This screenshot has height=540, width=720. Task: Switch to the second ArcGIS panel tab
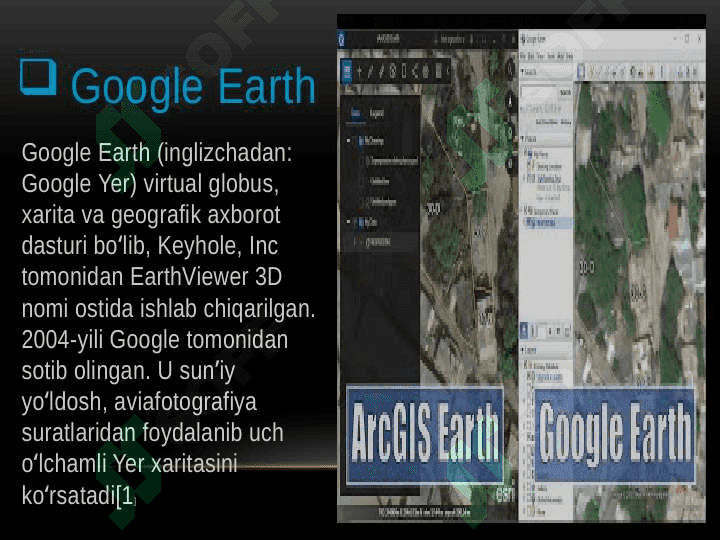[377, 113]
